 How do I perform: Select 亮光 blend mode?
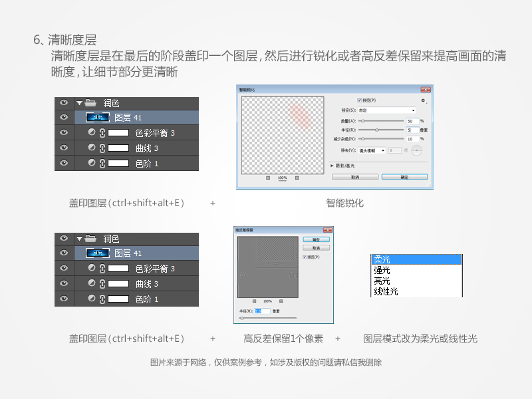416,281
